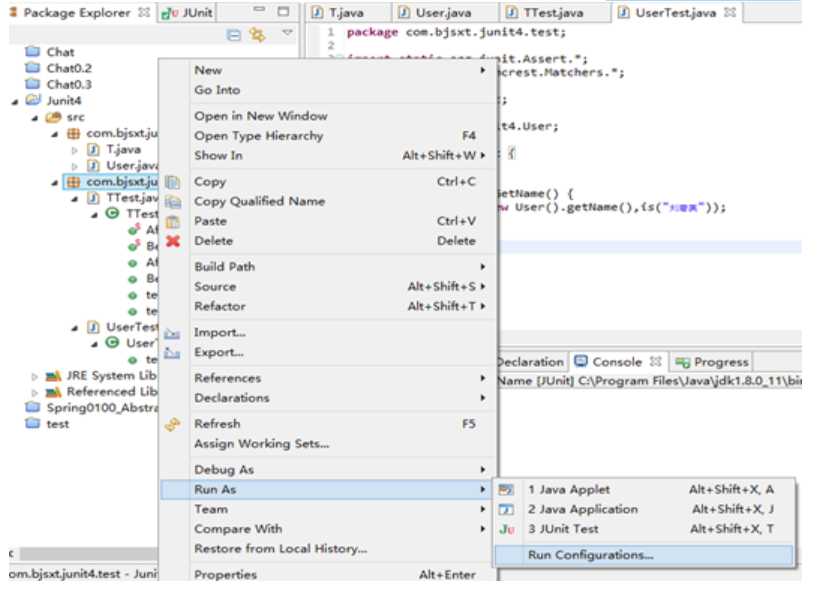Choose Assign Working Sets...

[328, 444]
